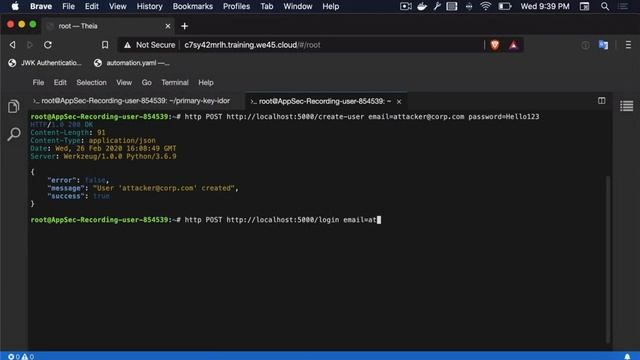Click the Not Secure warning icon
Viewport: 640px width, 360px height.
pyautogui.click(x=127, y=45)
